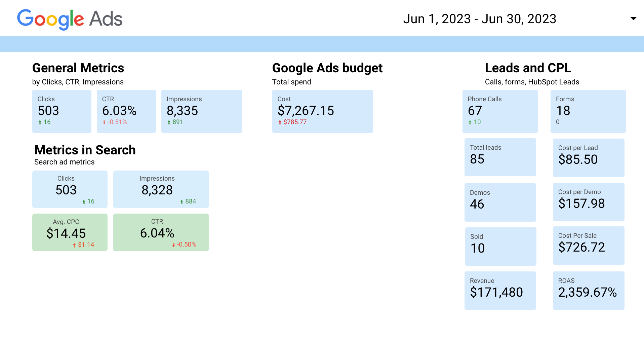Select the Cost per Demo card
This screenshot has height=337, width=644.
click(x=588, y=201)
